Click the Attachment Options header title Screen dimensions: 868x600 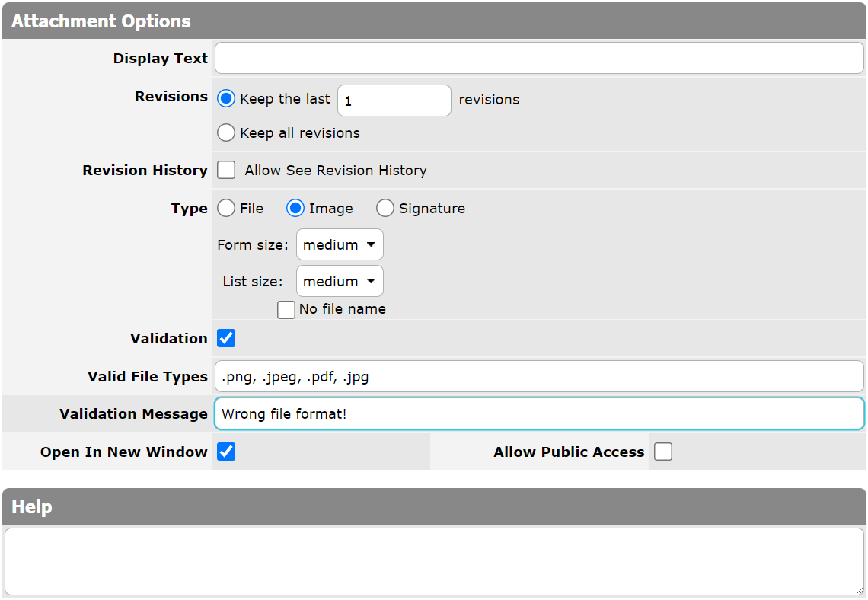pyautogui.click(x=101, y=21)
